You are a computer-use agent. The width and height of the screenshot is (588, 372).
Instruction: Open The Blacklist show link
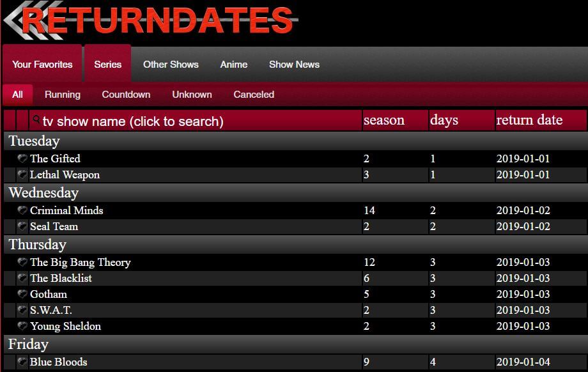click(x=61, y=278)
